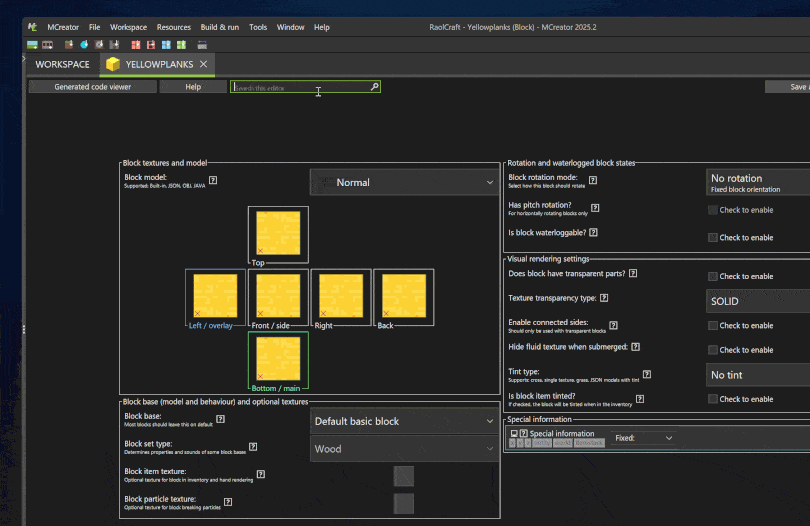810x526 pixels.
Task: Open help for Block base
Action: [221, 419]
